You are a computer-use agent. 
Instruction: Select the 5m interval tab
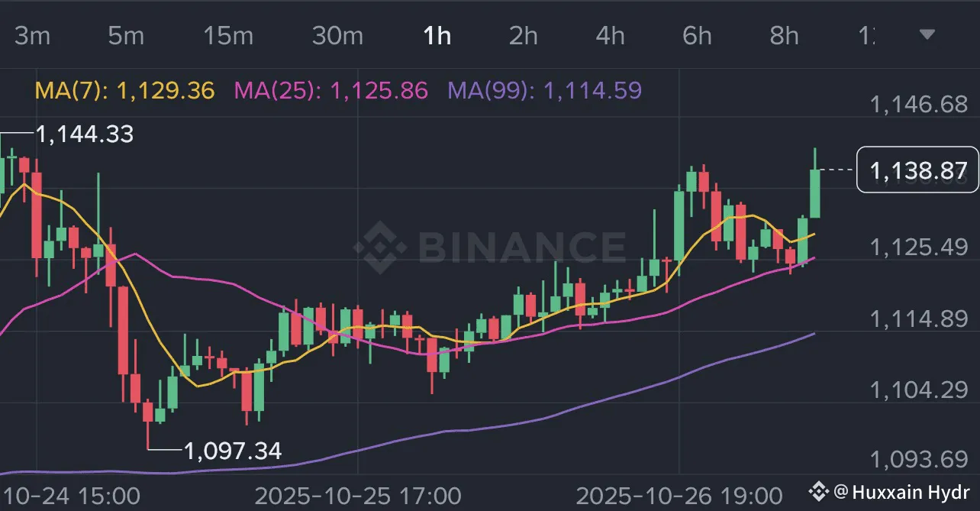click(126, 35)
